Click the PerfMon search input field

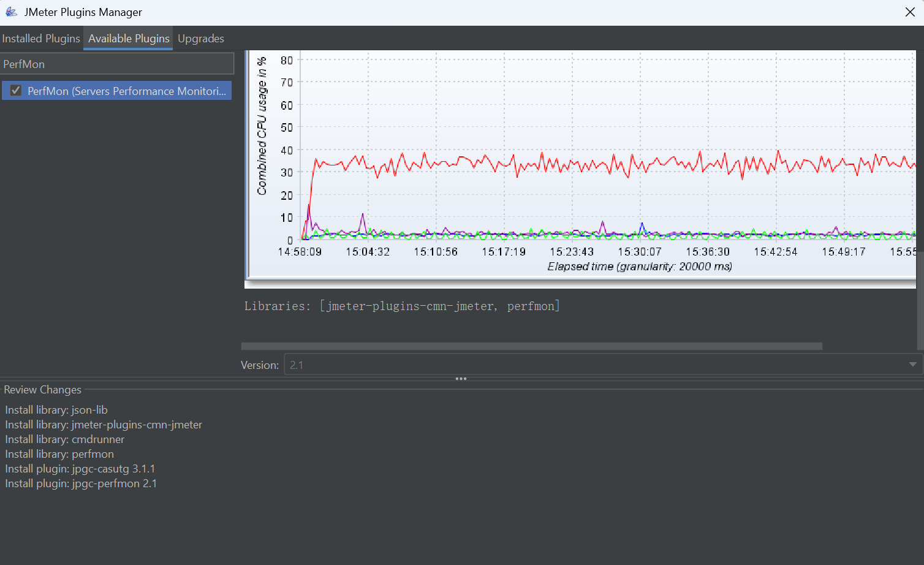(117, 64)
